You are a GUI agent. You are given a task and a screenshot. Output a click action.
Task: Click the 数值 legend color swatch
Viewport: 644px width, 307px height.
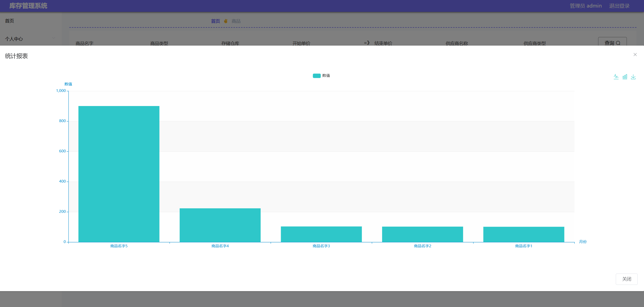coord(317,76)
